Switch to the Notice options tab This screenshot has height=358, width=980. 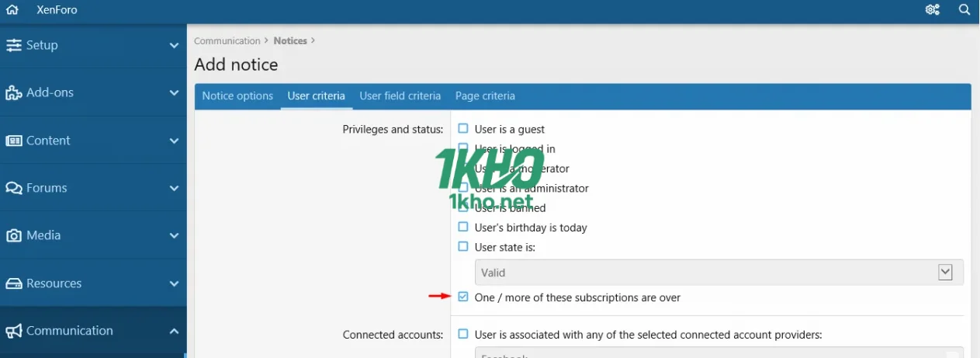(237, 96)
